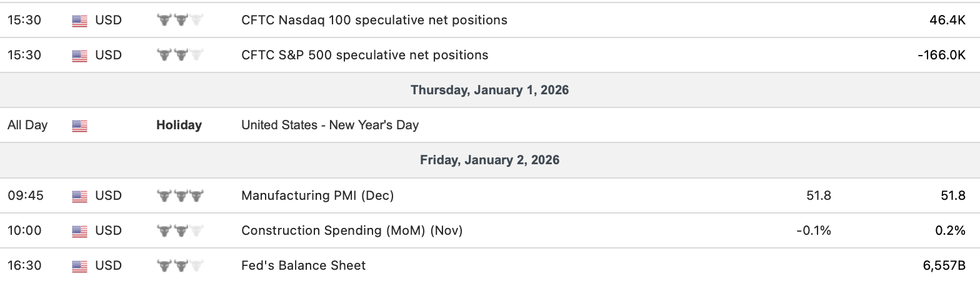980x286 pixels.
Task: Click the bull importance icons for Manufacturing PMI
Action: 181,196
